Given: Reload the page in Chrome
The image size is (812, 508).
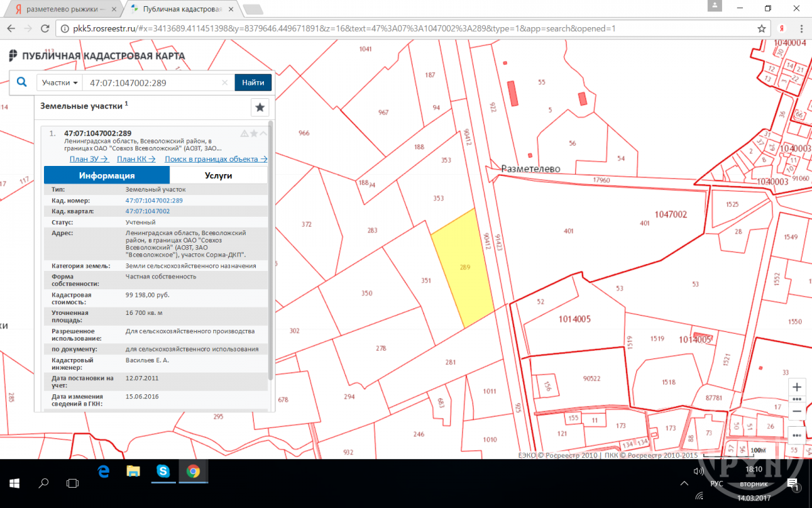Looking at the screenshot, I should [46, 28].
